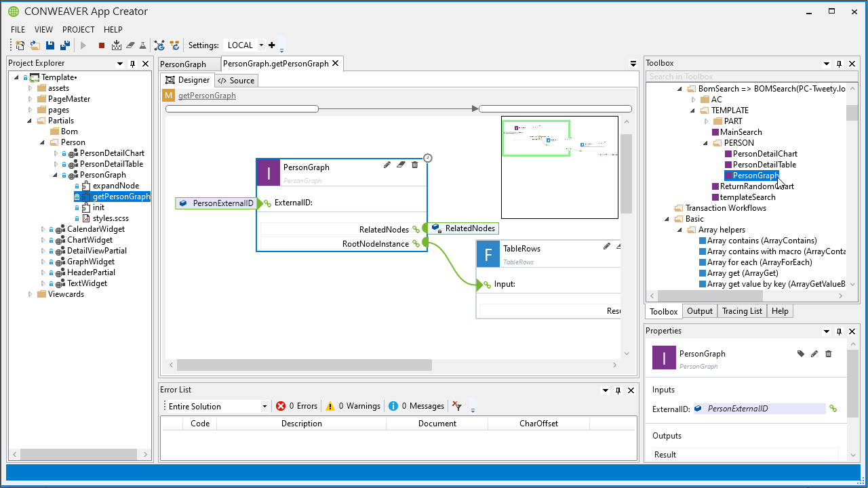Click the error filter icon in Error List
Viewport: 868px width, 488px height.
tap(457, 406)
